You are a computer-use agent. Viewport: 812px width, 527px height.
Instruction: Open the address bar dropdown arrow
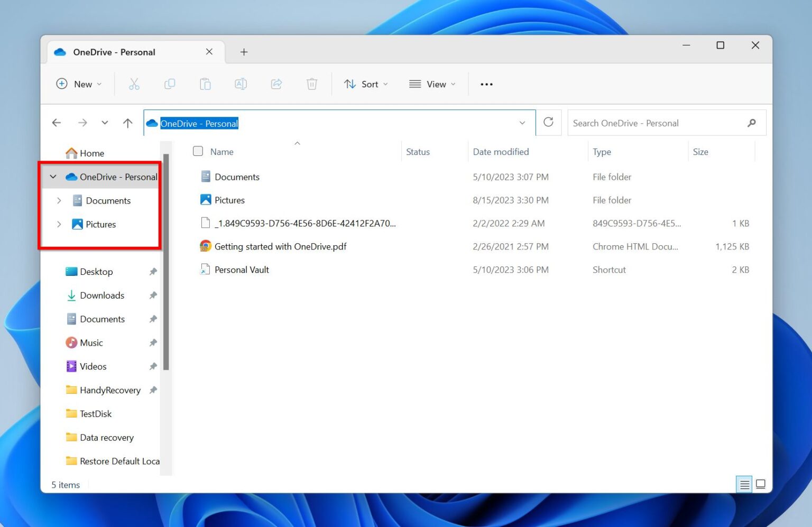[x=522, y=122]
